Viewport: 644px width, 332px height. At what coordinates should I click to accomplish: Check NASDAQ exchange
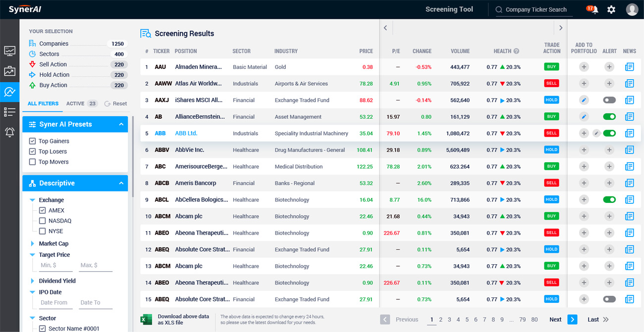(42, 221)
